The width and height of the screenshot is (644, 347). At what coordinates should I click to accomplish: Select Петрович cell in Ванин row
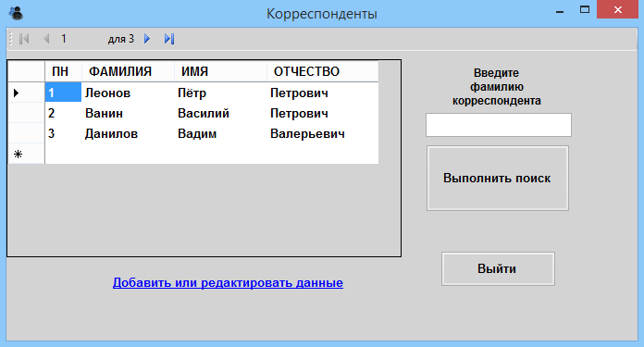[x=322, y=113]
